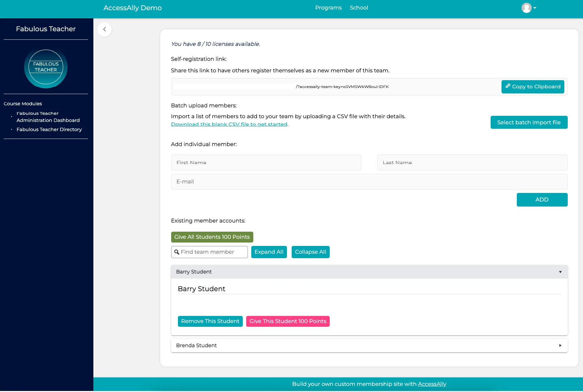Give Barry Student 100 Points

point(288,321)
